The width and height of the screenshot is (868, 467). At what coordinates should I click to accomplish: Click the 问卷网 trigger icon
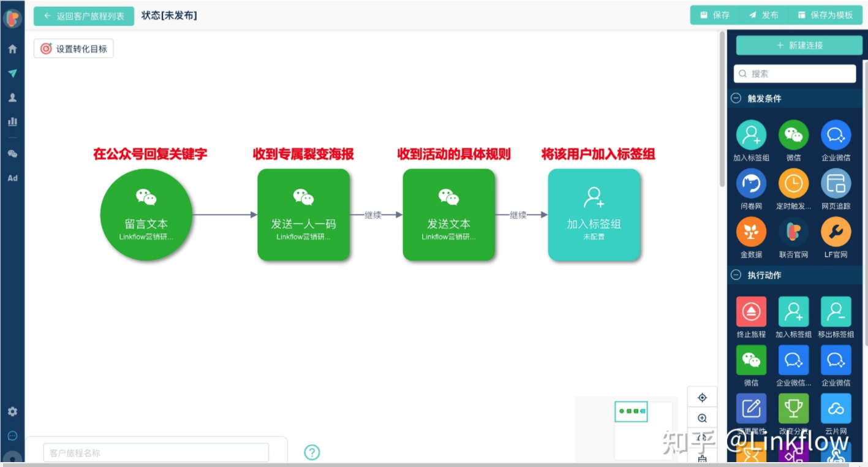(751, 184)
